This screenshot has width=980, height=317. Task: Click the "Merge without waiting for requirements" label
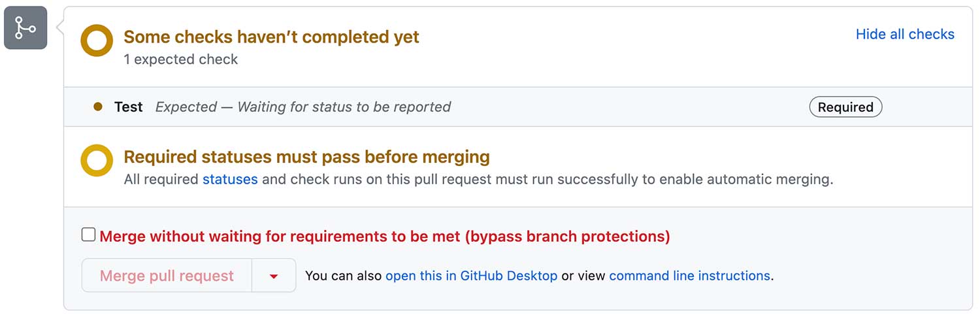click(x=385, y=236)
